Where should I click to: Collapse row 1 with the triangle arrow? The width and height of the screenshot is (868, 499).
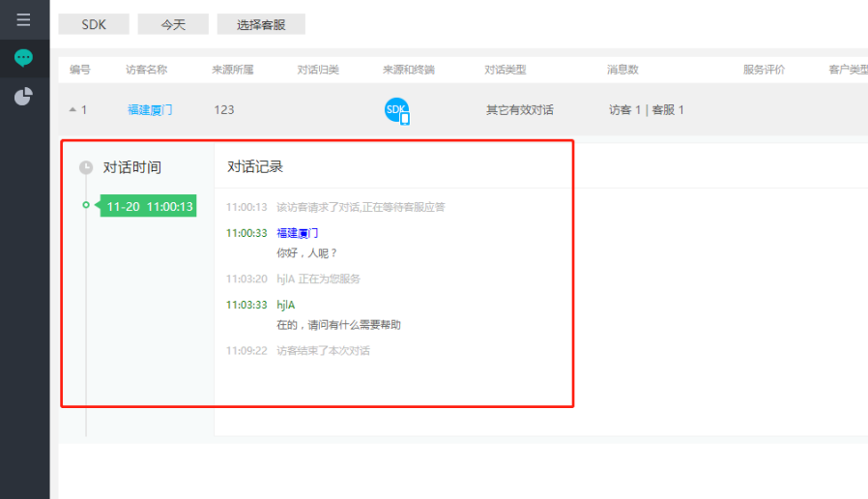(72, 110)
